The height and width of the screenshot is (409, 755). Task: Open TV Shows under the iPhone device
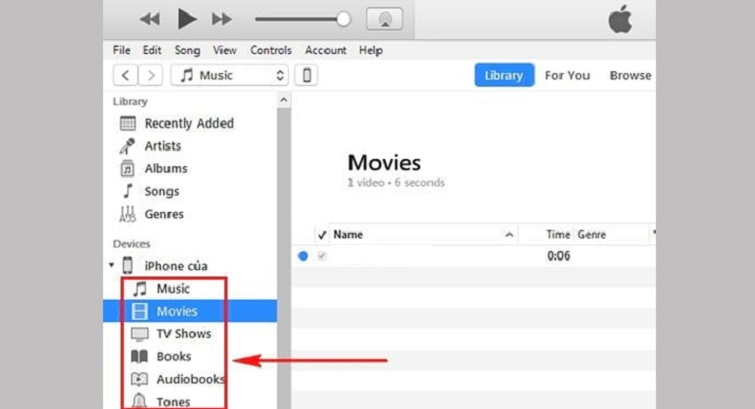[183, 334]
